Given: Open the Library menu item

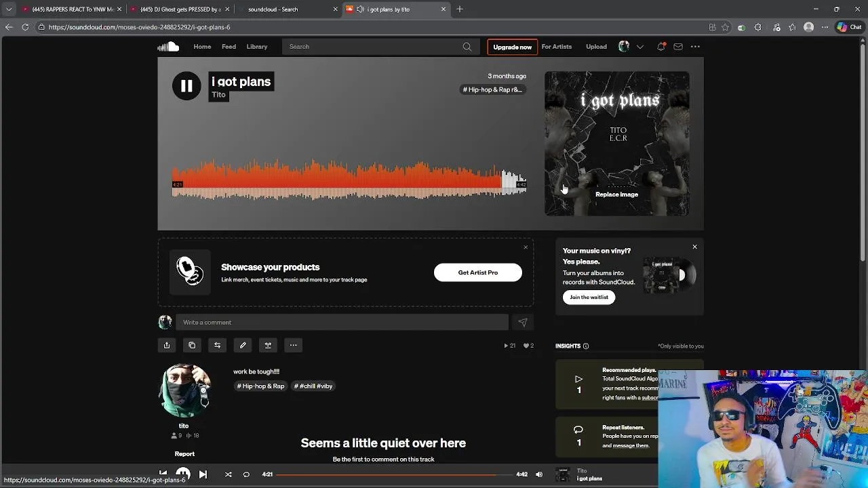Looking at the screenshot, I should click(257, 47).
